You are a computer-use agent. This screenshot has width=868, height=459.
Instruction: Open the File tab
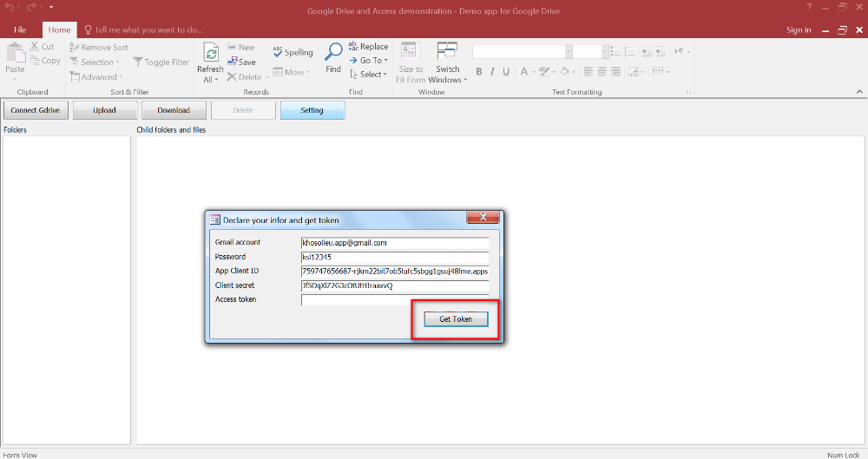point(20,30)
